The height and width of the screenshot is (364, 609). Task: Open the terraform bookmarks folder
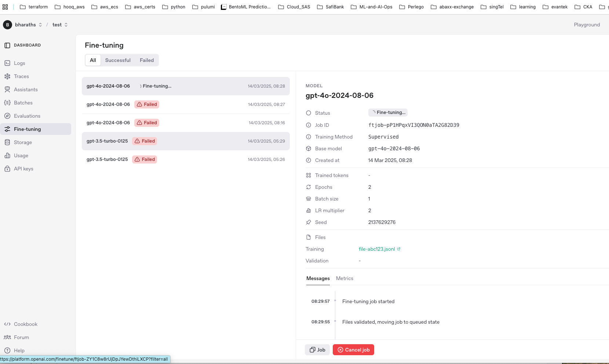(34, 7)
